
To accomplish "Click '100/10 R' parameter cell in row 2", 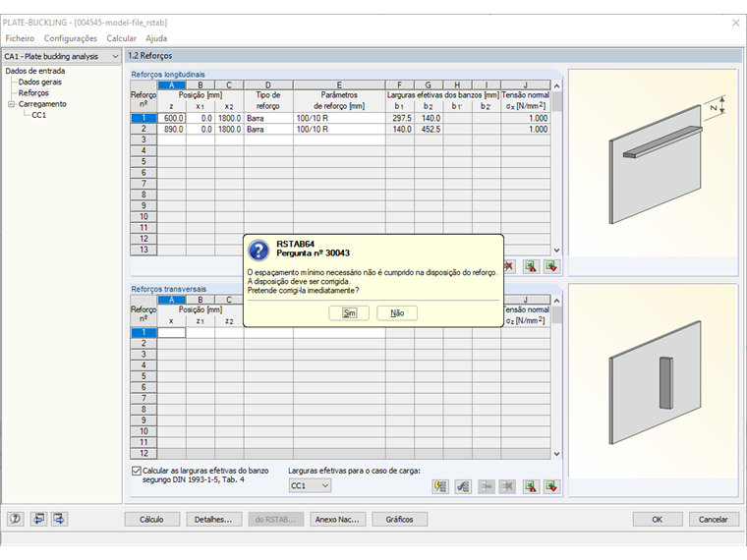I will click(339, 129).
